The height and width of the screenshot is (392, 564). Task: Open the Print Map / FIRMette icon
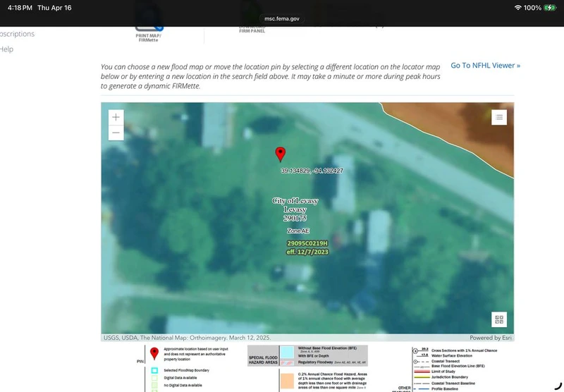point(149,34)
